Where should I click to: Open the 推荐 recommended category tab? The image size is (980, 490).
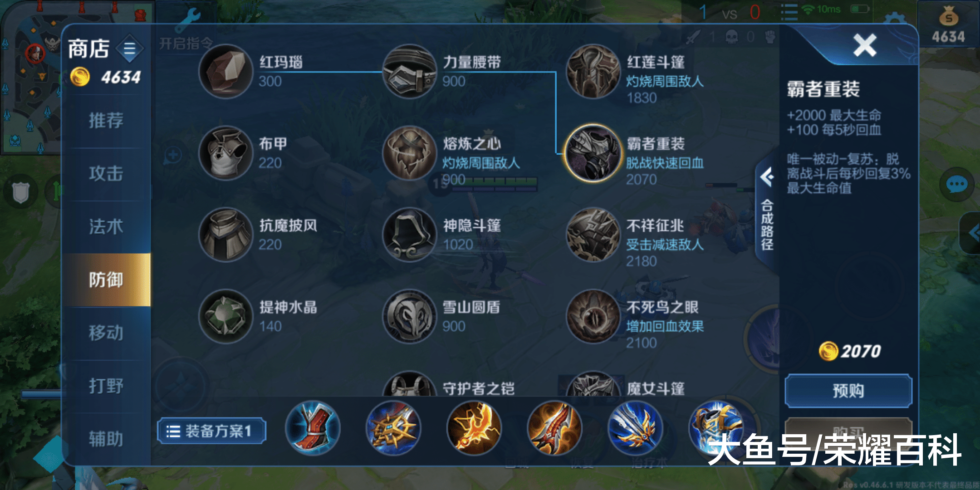coord(106,121)
